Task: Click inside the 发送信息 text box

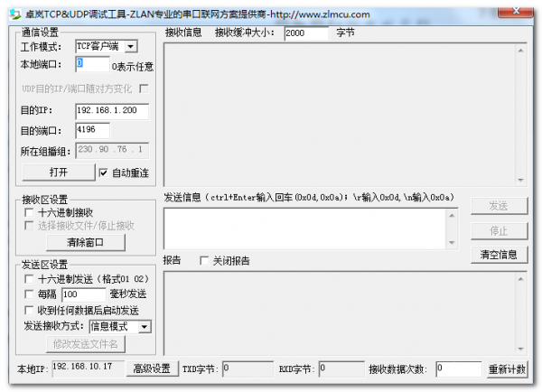Action: tap(304, 229)
